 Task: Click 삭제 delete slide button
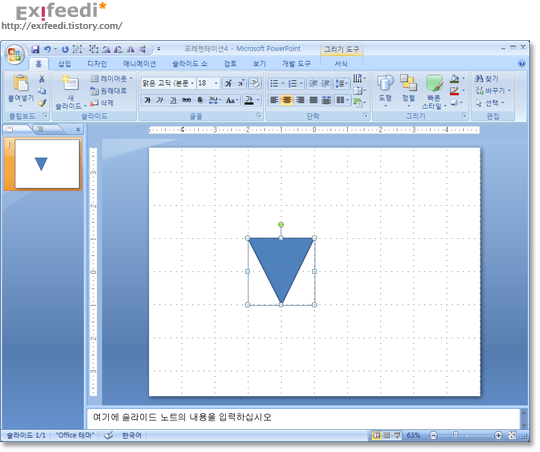point(102,103)
